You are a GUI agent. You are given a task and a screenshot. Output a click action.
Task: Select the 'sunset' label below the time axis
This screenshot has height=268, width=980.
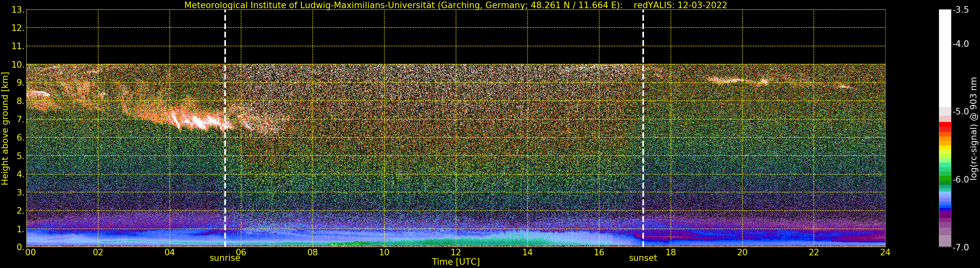(643, 258)
